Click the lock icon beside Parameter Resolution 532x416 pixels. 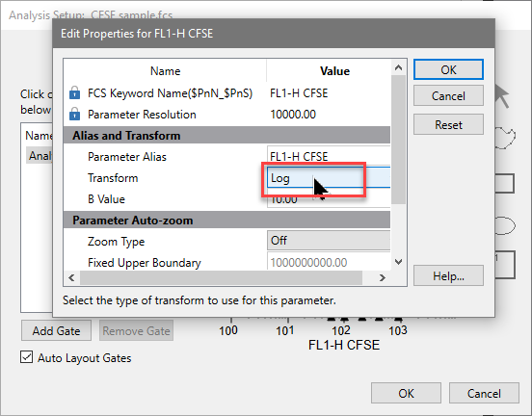(x=74, y=115)
